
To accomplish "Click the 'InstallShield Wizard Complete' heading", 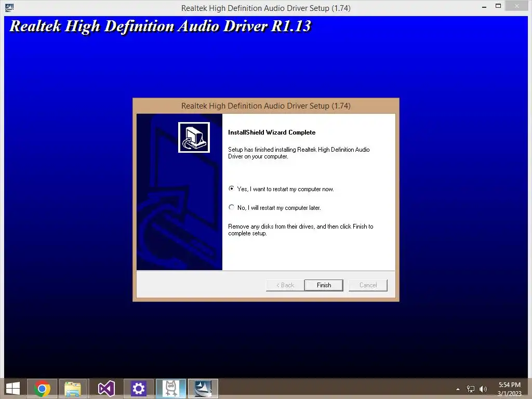I will tap(272, 132).
